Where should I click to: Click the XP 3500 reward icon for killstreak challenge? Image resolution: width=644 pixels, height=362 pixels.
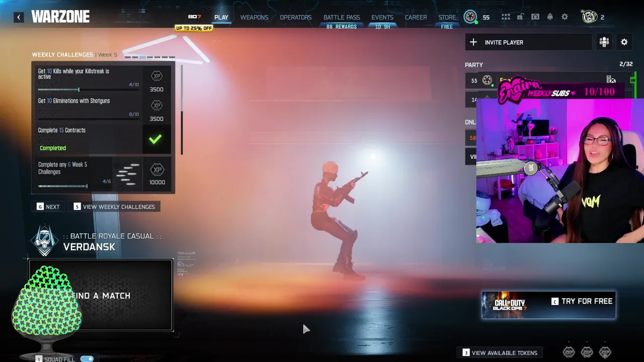[156, 76]
